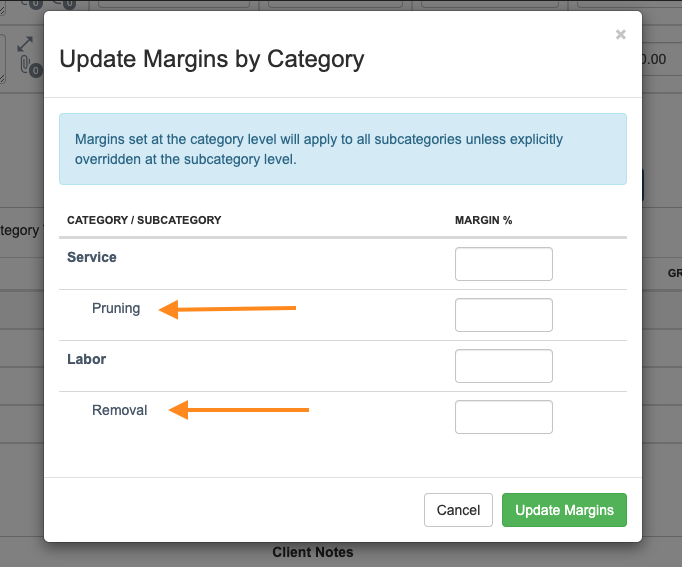Select the Removal subcategory label
This screenshot has height=567, width=682.
[x=120, y=410]
